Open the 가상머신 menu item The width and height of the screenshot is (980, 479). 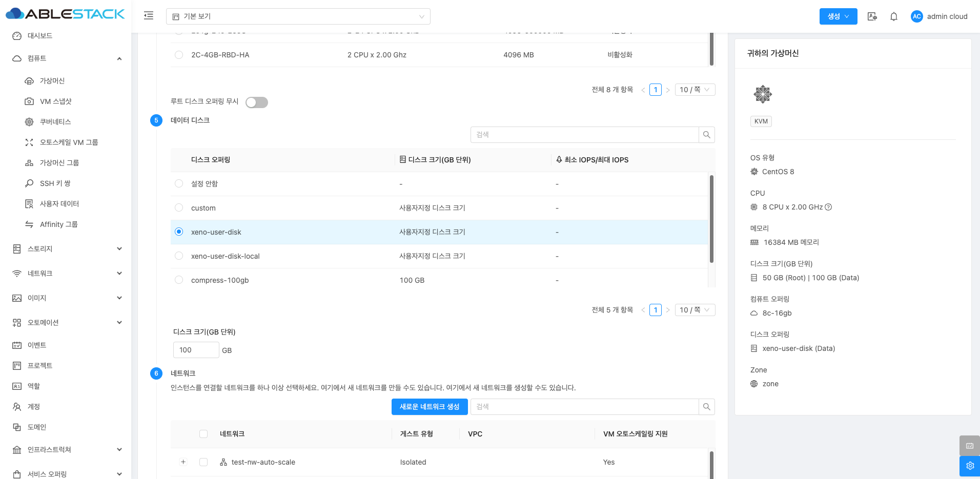52,81
